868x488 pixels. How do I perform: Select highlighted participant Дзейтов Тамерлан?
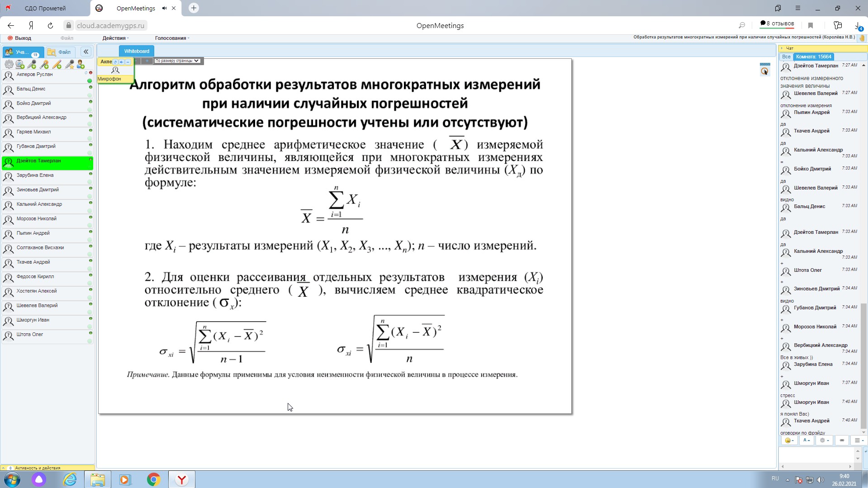point(47,162)
